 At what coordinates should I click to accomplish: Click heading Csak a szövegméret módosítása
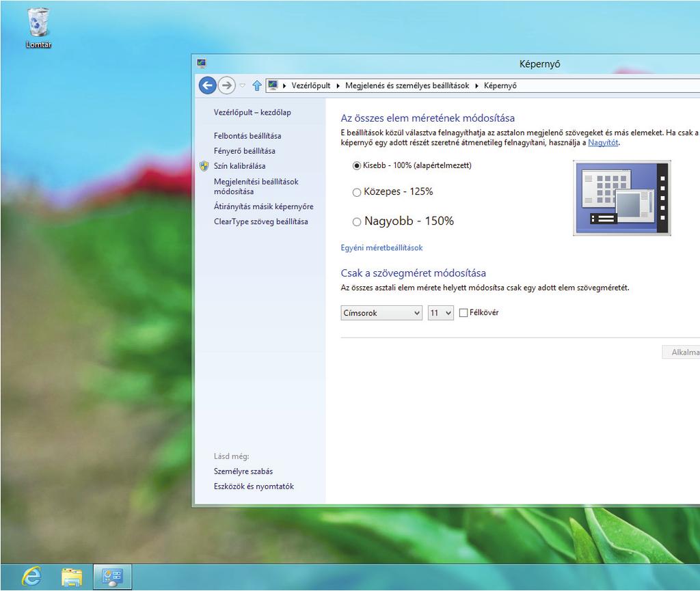point(414,273)
